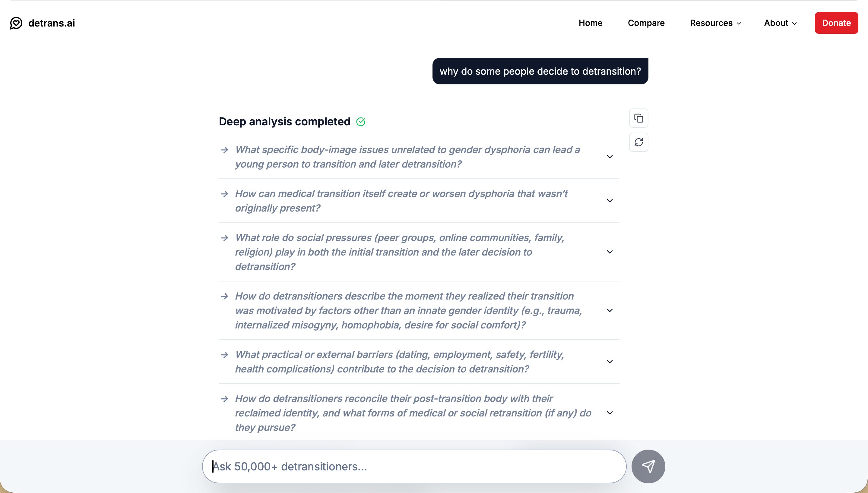Click the arrow icon beside the practical barriers question
This screenshot has width=868, height=493.
point(224,354)
